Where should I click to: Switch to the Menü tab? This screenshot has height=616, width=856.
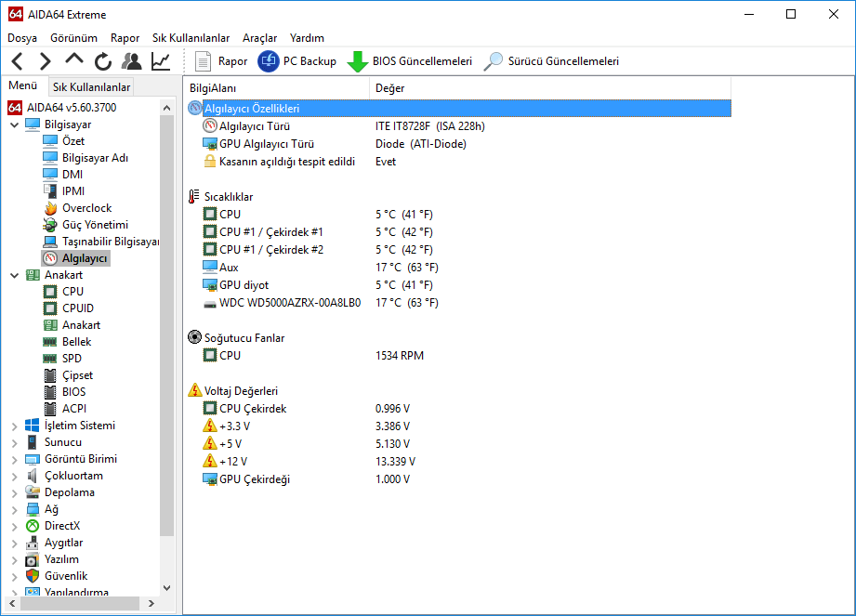(23, 85)
